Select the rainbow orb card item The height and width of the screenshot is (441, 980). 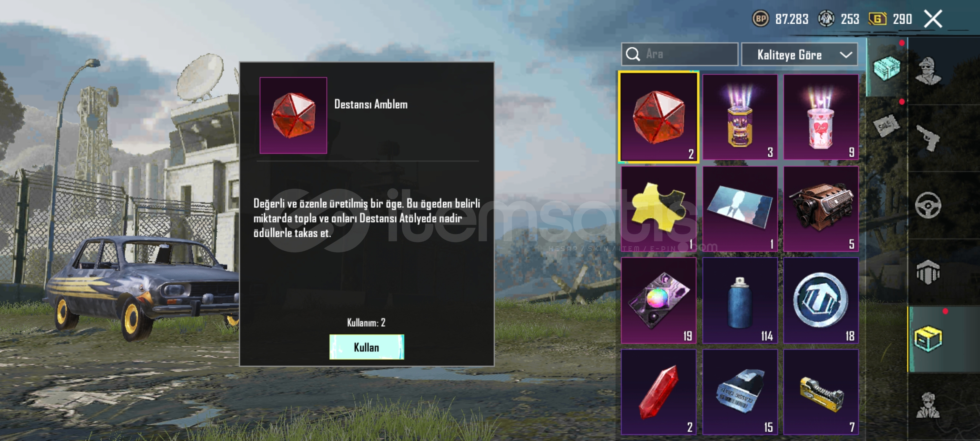(x=659, y=301)
